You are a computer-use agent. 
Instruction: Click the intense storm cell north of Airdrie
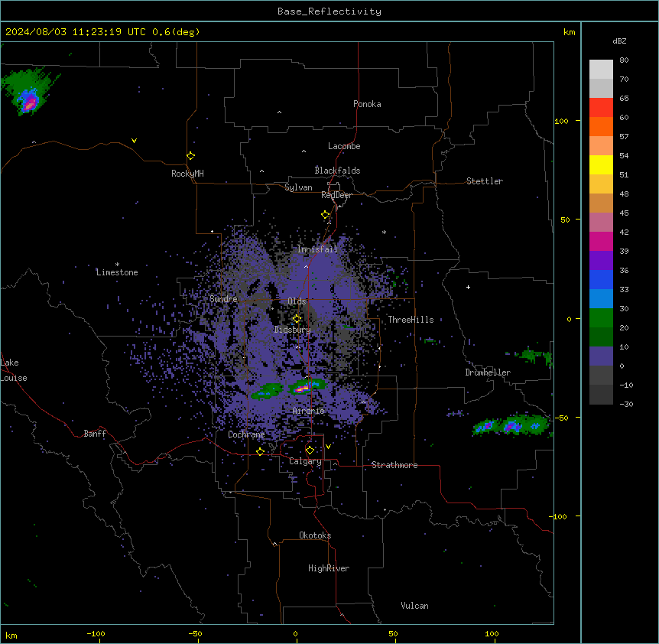(x=306, y=387)
